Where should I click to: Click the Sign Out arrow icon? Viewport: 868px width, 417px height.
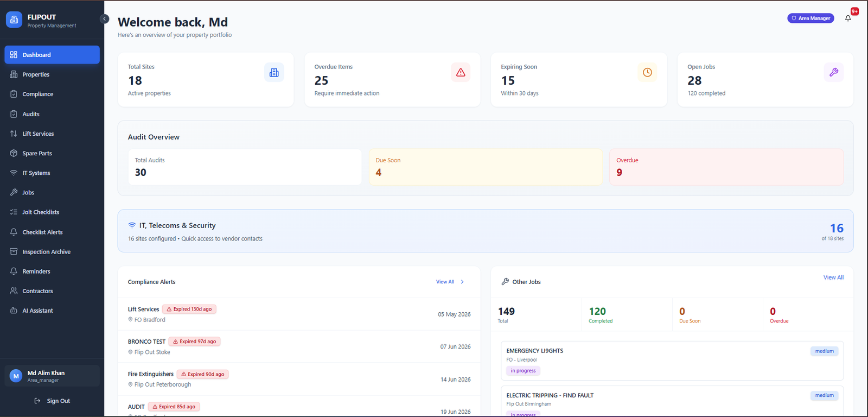[37, 401]
